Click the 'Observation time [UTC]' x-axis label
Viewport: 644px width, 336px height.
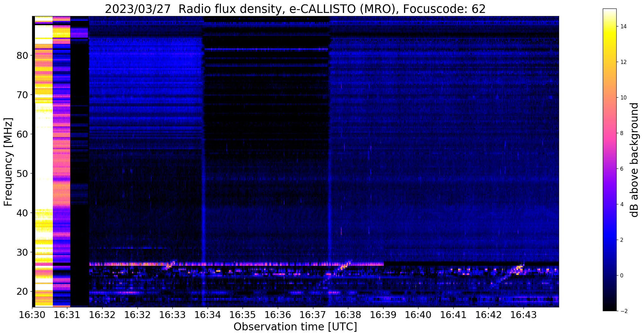click(295, 327)
